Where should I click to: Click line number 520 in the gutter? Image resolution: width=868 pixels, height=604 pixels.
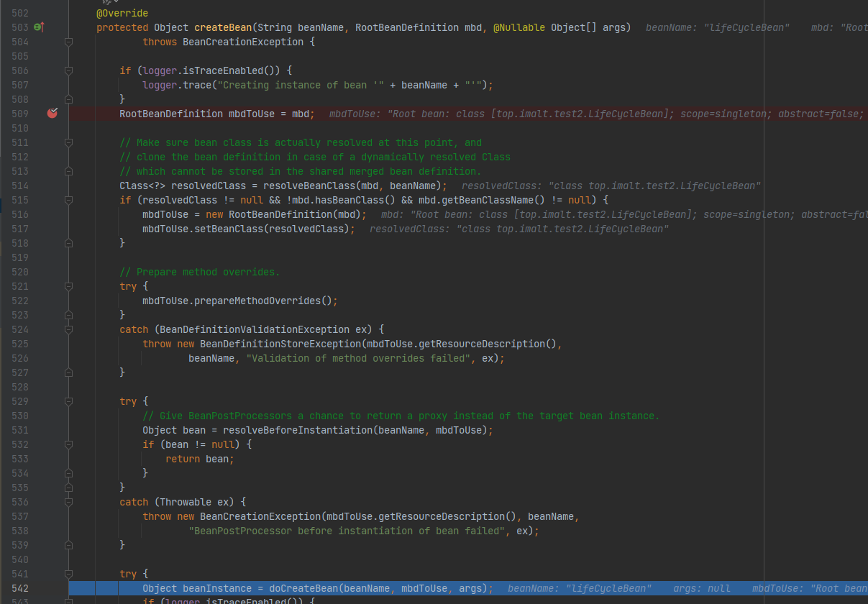20,272
